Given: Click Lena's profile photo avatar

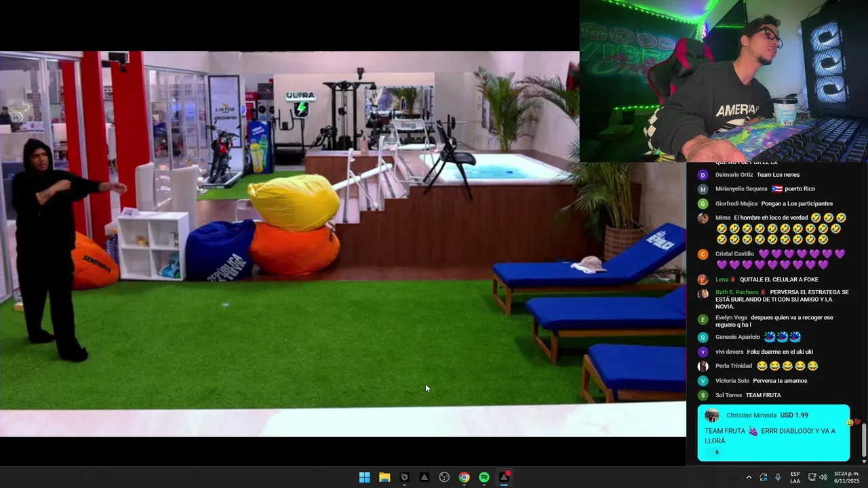Looking at the screenshot, I should click(703, 279).
